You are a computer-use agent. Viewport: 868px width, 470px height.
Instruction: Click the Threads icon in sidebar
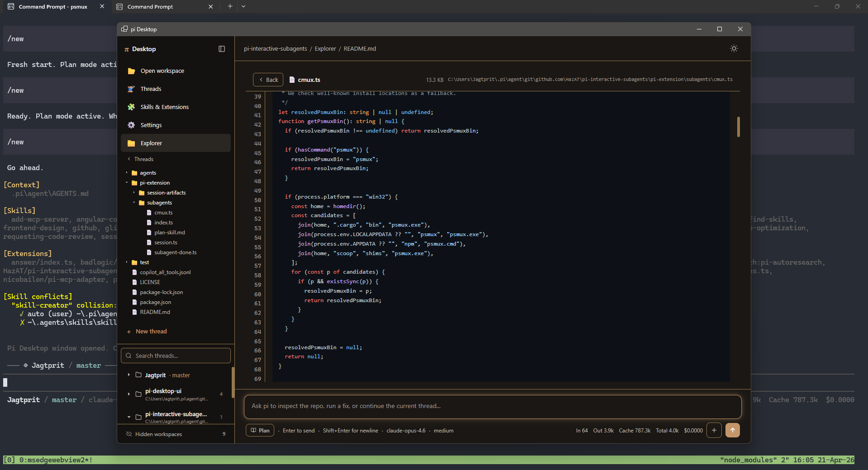pyautogui.click(x=131, y=89)
